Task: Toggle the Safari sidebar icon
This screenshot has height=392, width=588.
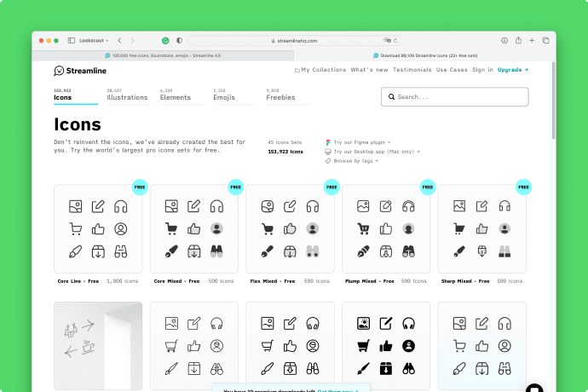Action: (x=72, y=41)
